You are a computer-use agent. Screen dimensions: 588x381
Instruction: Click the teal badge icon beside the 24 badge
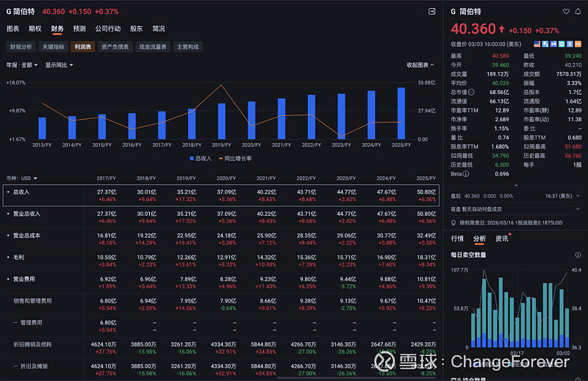(x=562, y=44)
